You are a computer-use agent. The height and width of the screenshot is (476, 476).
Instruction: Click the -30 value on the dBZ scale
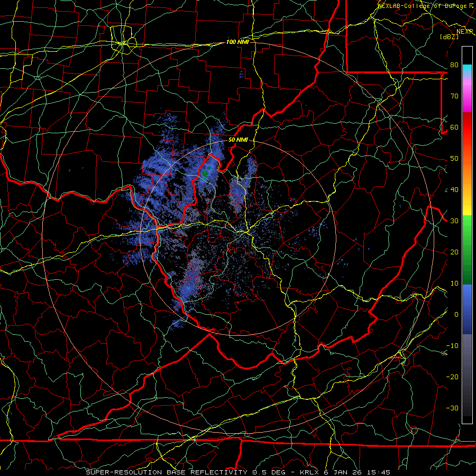452,408
